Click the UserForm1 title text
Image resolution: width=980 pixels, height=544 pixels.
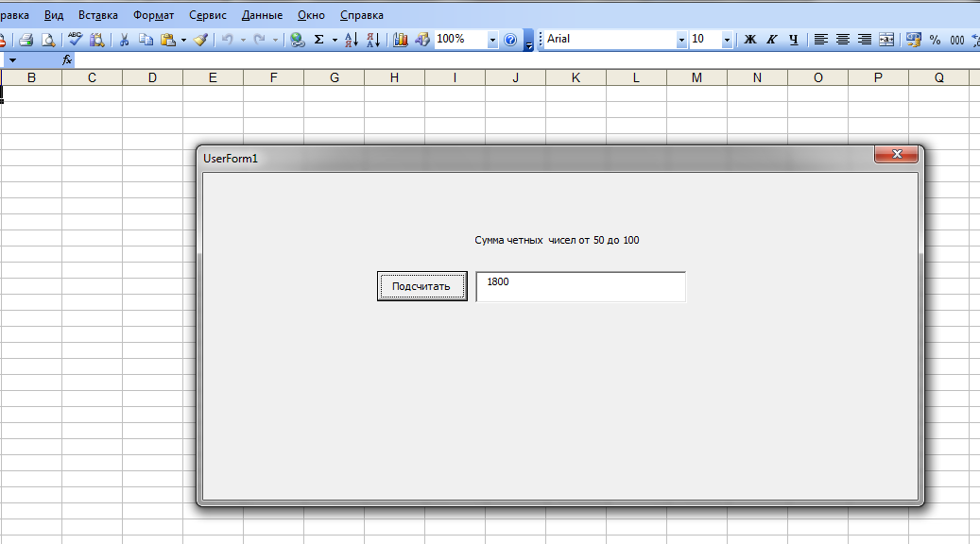click(x=231, y=159)
